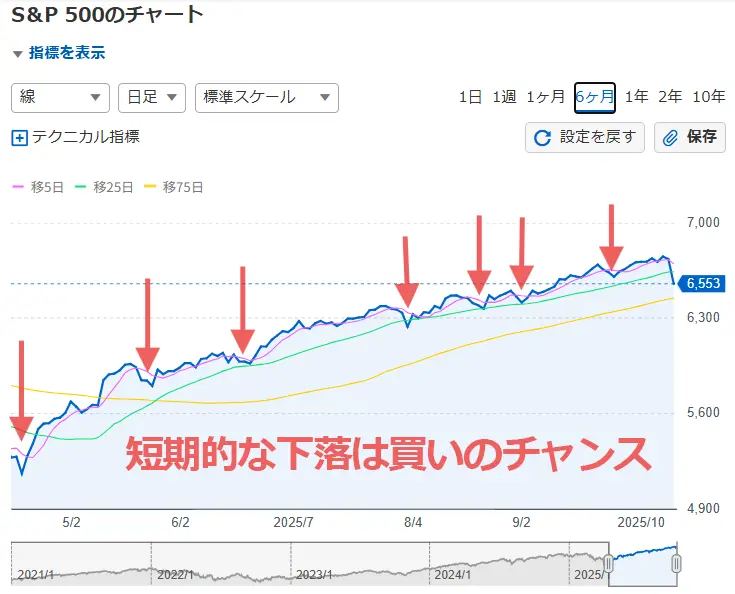
Task: Click the 4,900 price axis label
Action: pyautogui.click(x=703, y=509)
